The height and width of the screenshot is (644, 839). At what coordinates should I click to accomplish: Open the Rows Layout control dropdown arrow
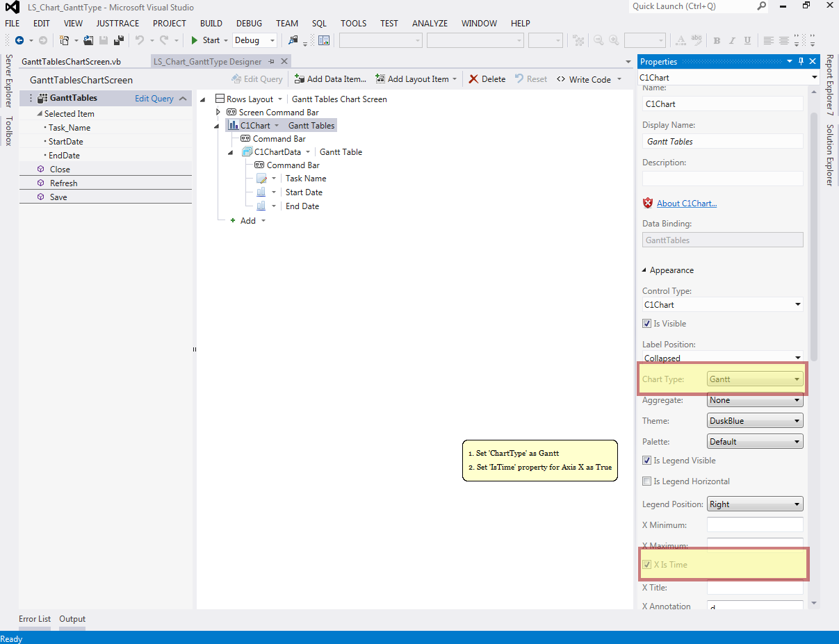tap(280, 99)
